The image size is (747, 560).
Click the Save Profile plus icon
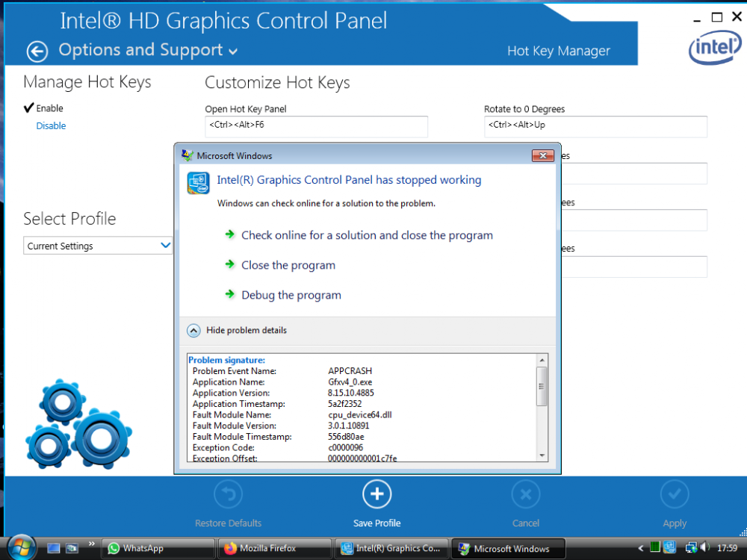pos(377,494)
